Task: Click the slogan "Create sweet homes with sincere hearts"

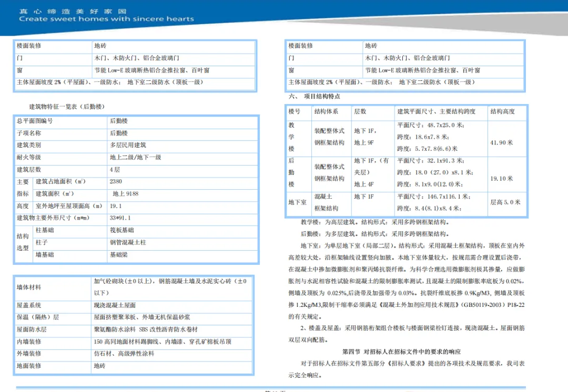Action: pos(106,19)
